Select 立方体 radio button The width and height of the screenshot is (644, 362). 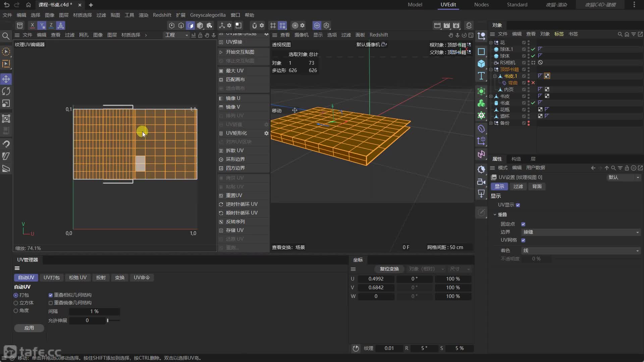(16, 303)
